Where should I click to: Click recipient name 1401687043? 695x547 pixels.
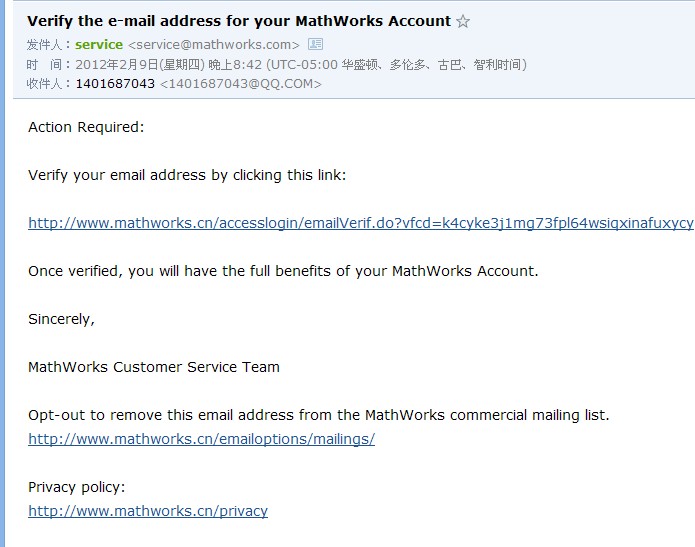click(115, 84)
